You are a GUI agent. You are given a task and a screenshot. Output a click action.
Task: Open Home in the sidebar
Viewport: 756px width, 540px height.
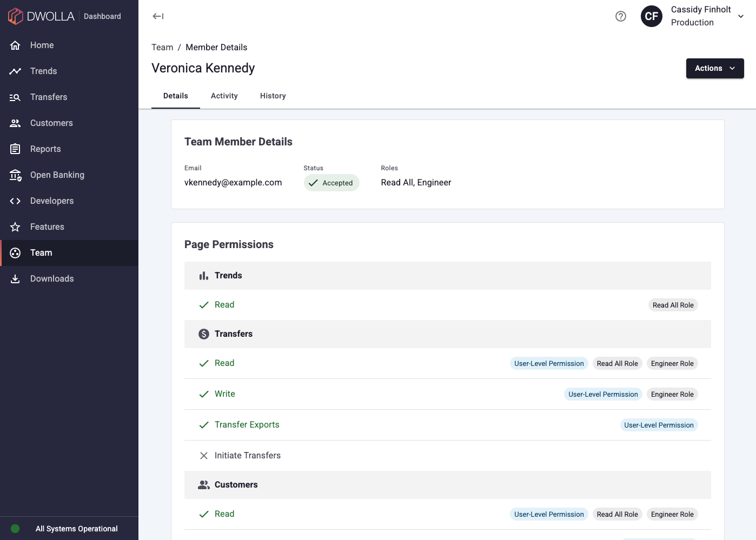click(69, 45)
